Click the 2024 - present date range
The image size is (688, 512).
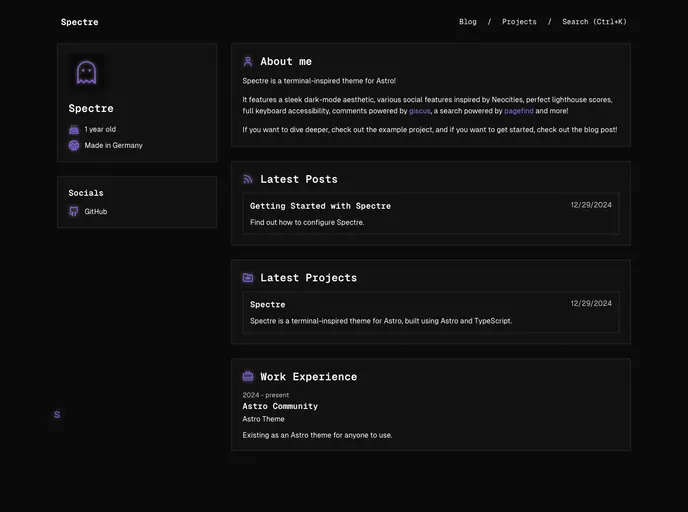(265, 395)
